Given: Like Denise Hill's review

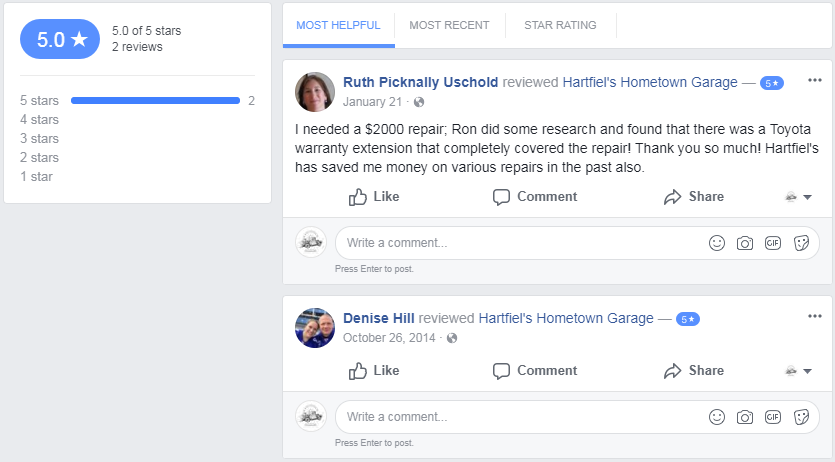Looking at the screenshot, I should pos(374,370).
